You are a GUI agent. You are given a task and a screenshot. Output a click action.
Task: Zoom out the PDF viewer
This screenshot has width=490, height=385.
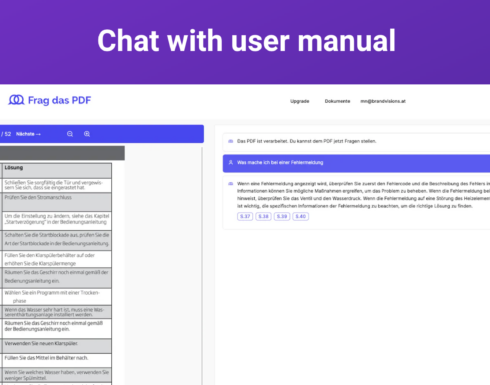70,134
